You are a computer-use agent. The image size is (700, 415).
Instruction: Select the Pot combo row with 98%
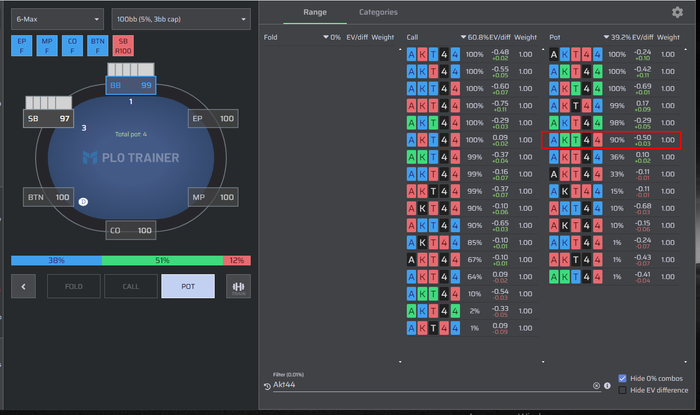coord(614,123)
